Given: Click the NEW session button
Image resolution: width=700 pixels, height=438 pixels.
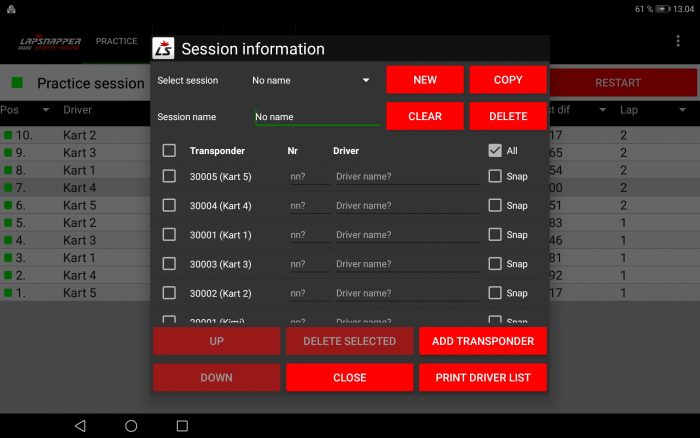Looking at the screenshot, I should point(425,80).
